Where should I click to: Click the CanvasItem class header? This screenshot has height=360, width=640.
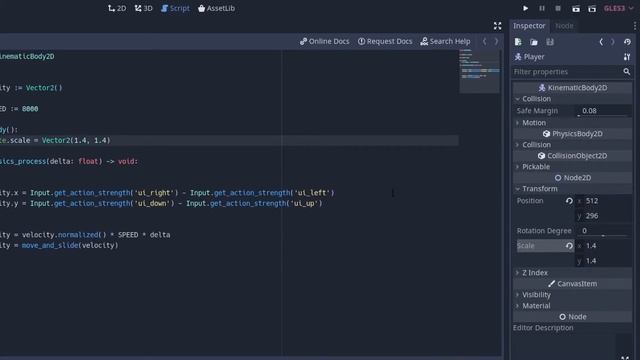pyautogui.click(x=572, y=284)
